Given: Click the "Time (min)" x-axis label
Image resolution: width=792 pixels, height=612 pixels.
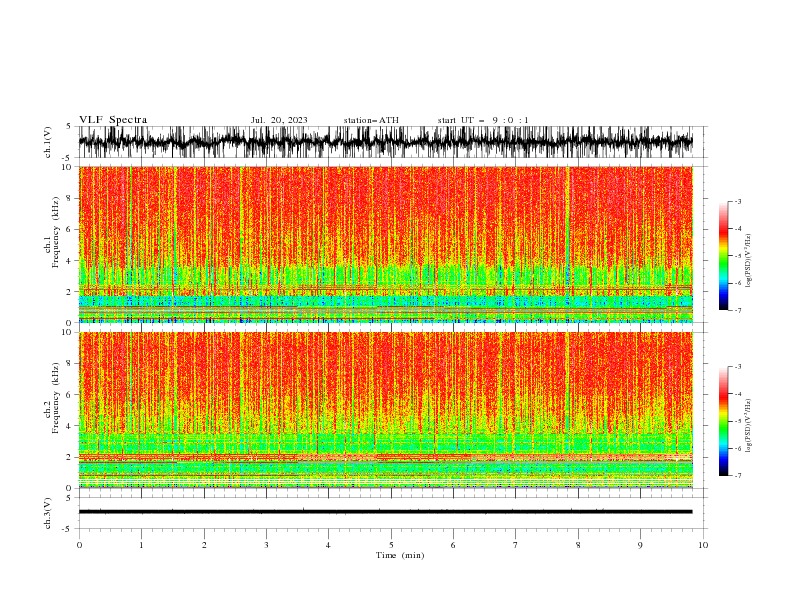Looking at the screenshot, I should [400, 555].
